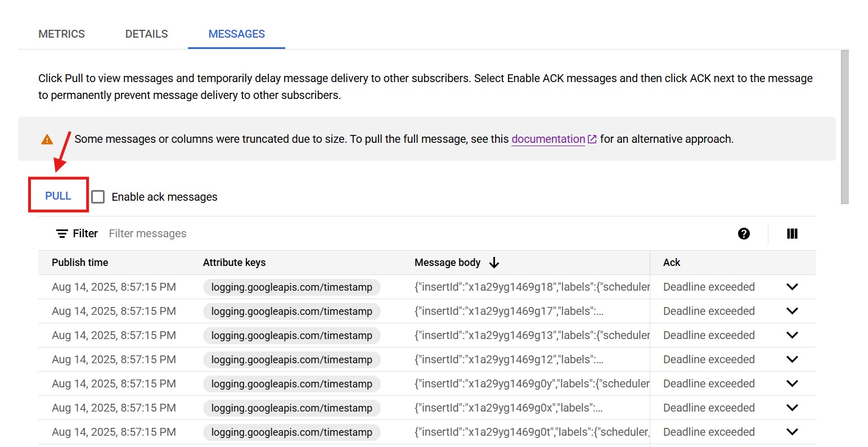This screenshot has width=868, height=447.
Task: Open the DETAILS tab
Action: pos(146,34)
